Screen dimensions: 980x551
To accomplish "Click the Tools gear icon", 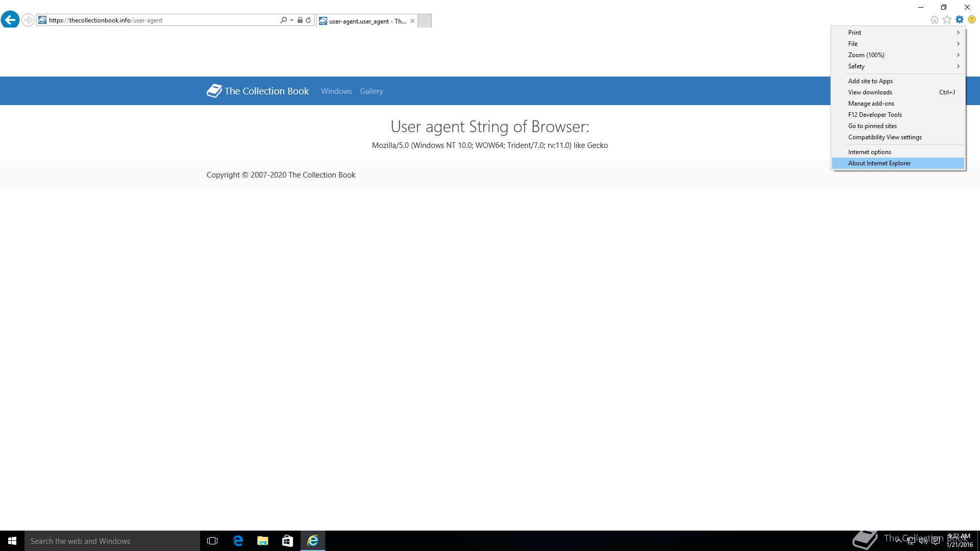I will [960, 20].
